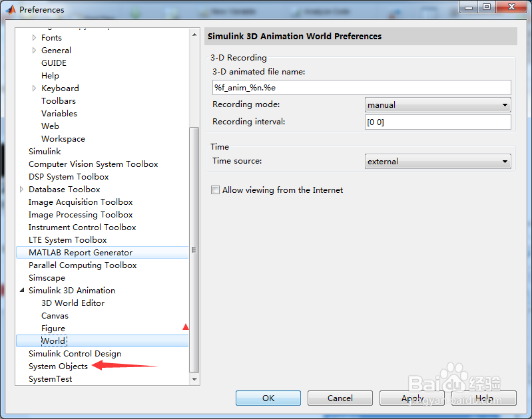Viewport: 532px width, 419px height.
Task: Select Image Processing Toolbox
Action: click(81, 215)
